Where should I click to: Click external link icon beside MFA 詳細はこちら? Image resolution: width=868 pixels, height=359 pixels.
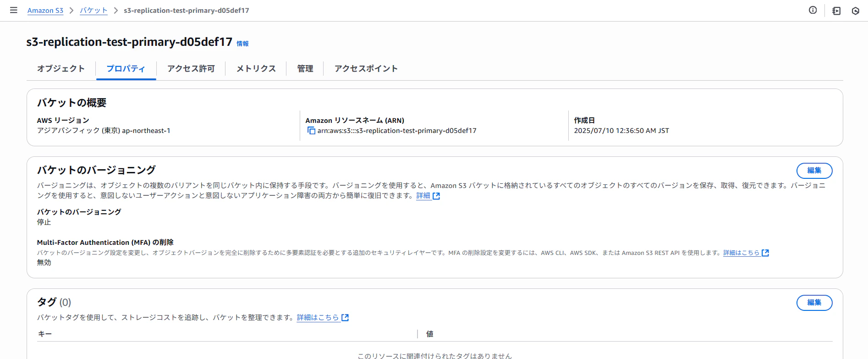[x=765, y=253]
